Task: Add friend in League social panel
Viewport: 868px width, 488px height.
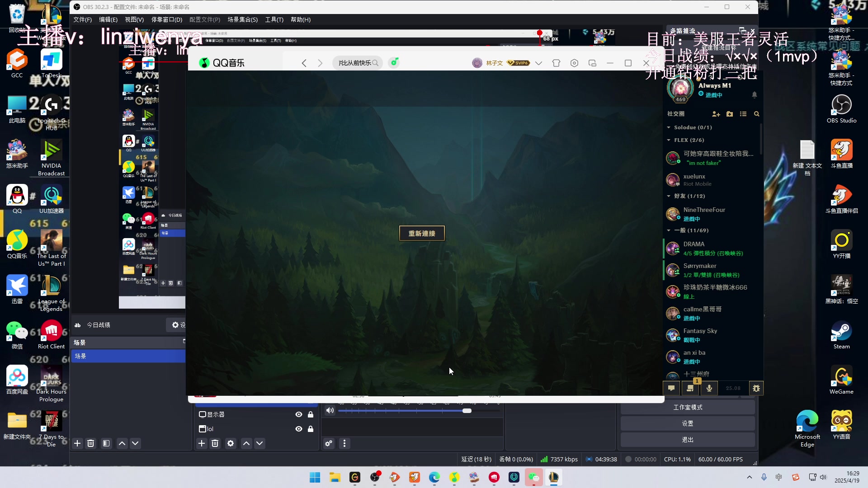Action: click(x=716, y=114)
